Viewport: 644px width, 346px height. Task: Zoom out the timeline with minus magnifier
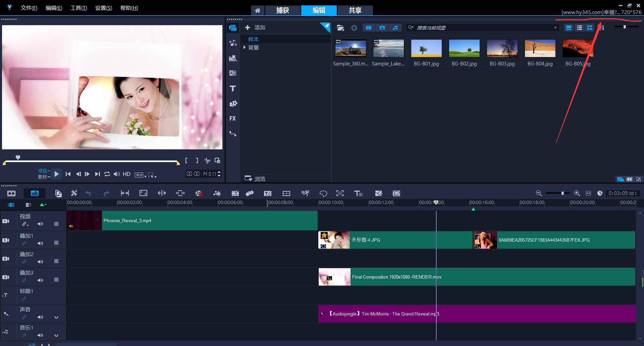539,193
